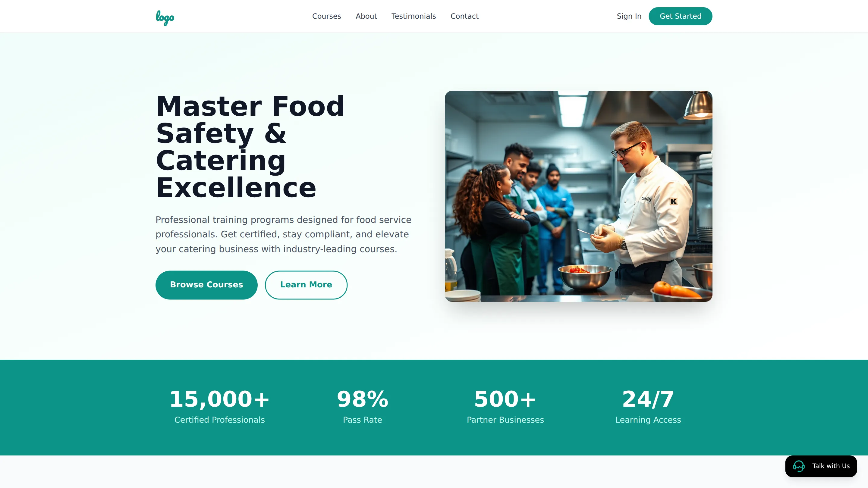Click the Learning Access label text

[x=648, y=420]
